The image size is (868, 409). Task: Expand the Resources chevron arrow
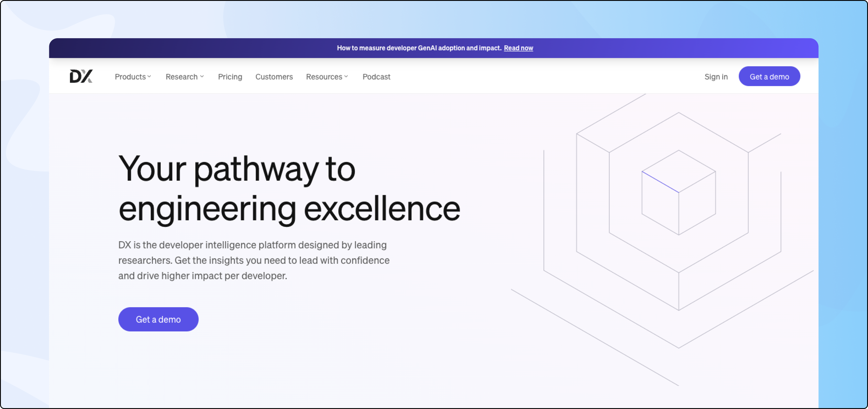click(x=346, y=77)
